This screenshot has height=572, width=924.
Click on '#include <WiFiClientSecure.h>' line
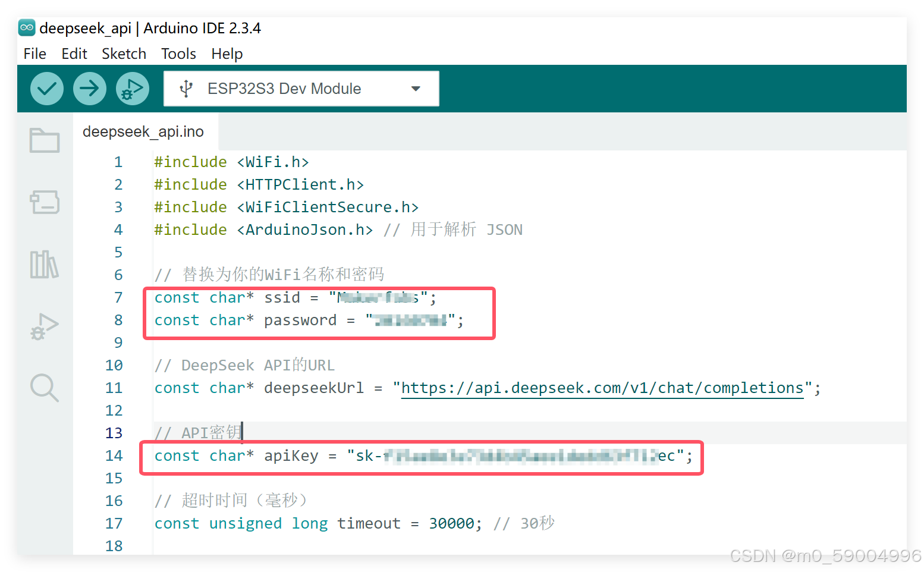[286, 208]
